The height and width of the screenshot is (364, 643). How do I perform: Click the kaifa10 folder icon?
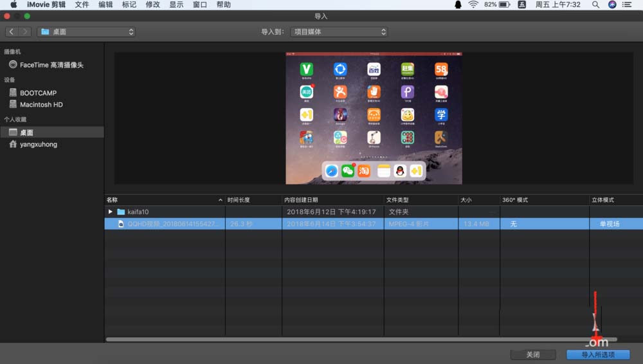pos(121,212)
